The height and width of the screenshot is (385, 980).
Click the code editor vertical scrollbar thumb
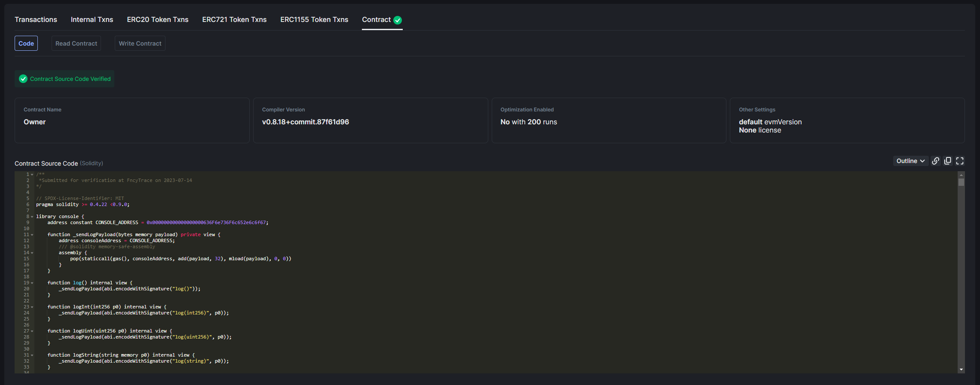click(961, 182)
